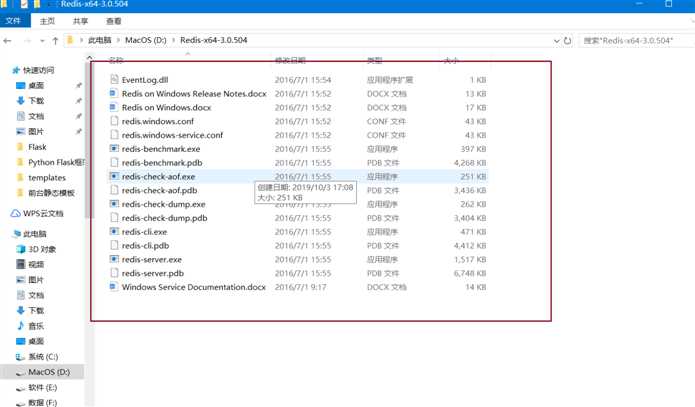The height and width of the screenshot is (407, 695).
Task: Click size cell 4,268 KB
Action: (470, 163)
